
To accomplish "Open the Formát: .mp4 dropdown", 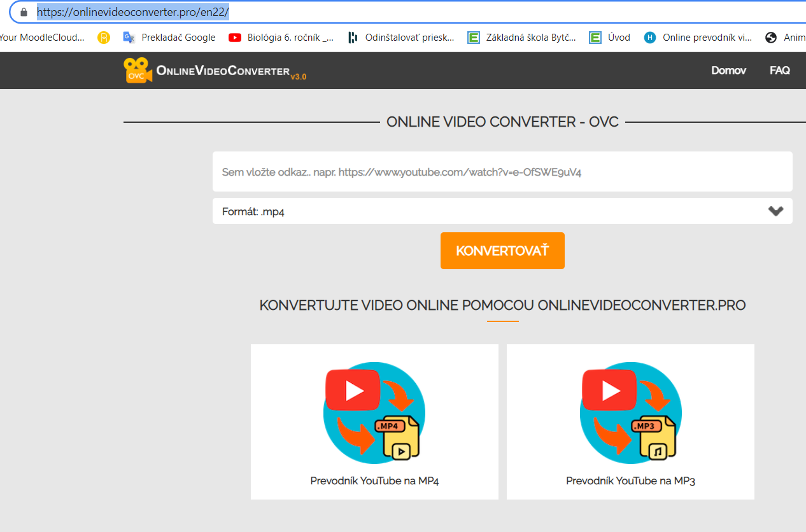I will click(x=502, y=211).
